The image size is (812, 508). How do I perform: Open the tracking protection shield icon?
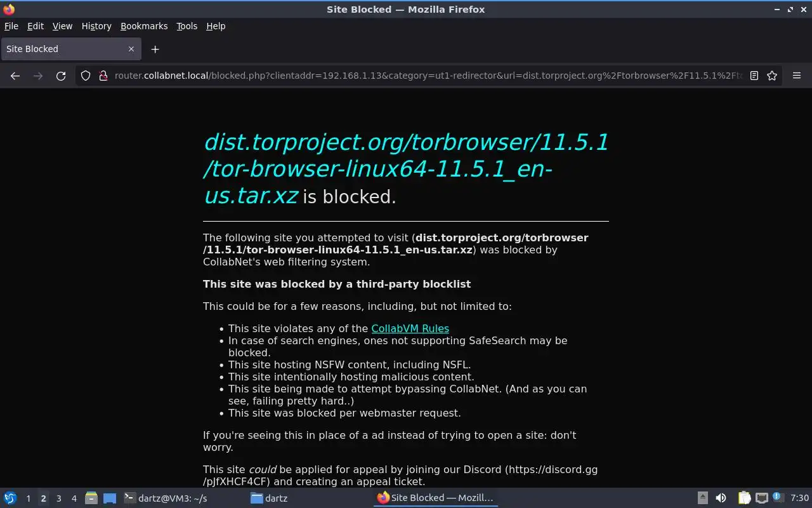click(x=86, y=76)
